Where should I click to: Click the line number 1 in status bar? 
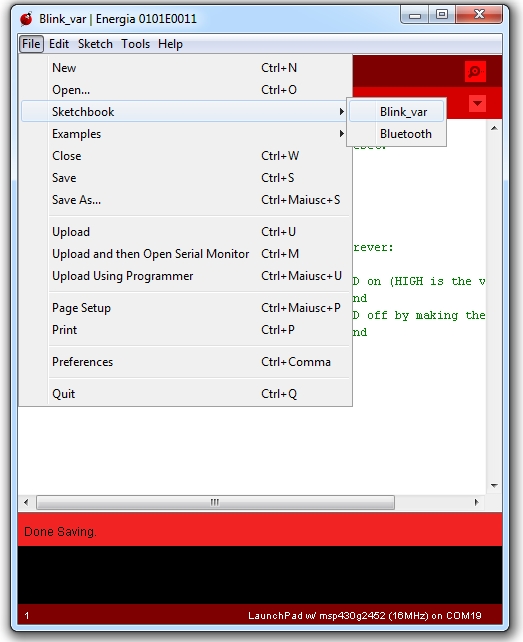click(27, 616)
